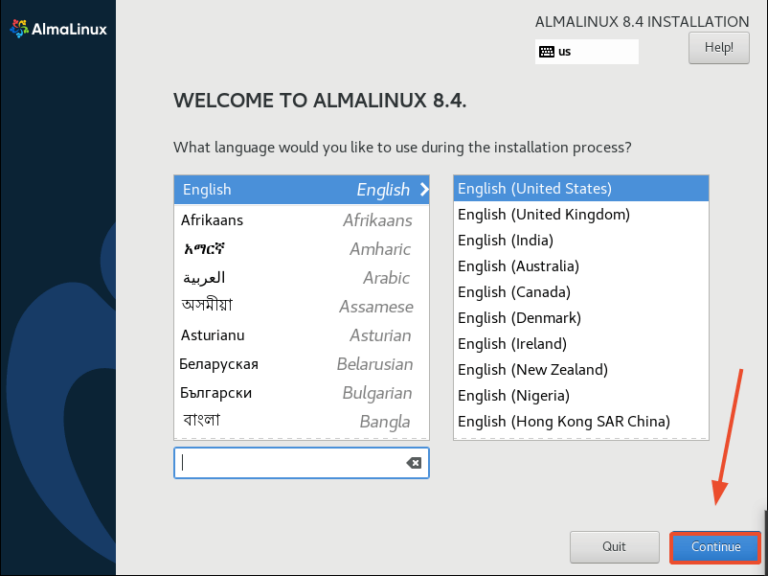Image resolution: width=768 pixels, height=576 pixels.
Task: Select English (United States) locale
Action: (581, 189)
